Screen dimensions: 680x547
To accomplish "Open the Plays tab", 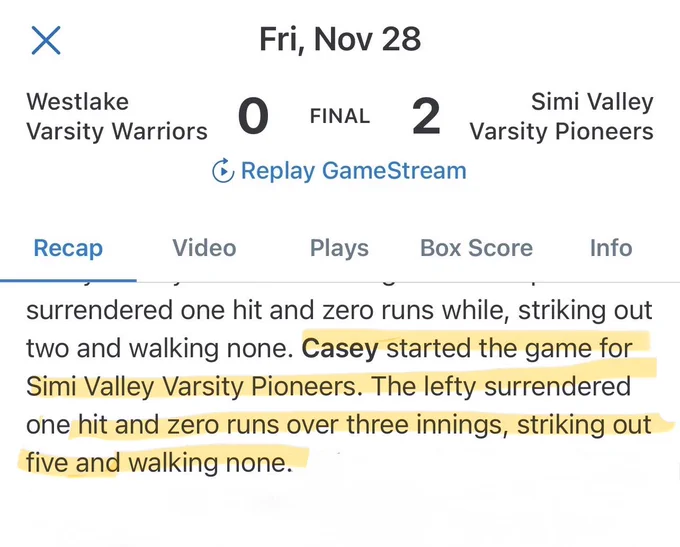I will tap(339, 248).
